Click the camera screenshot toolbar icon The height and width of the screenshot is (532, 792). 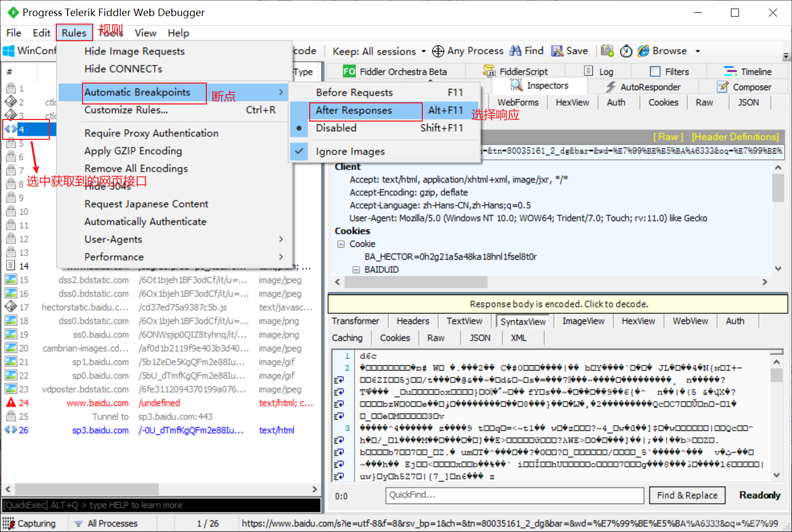click(x=607, y=51)
